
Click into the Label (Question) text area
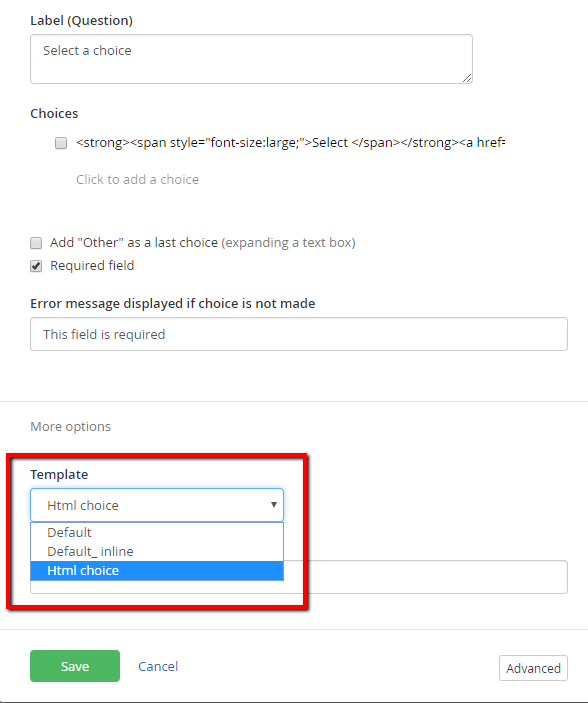pyautogui.click(x=251, y=59)
